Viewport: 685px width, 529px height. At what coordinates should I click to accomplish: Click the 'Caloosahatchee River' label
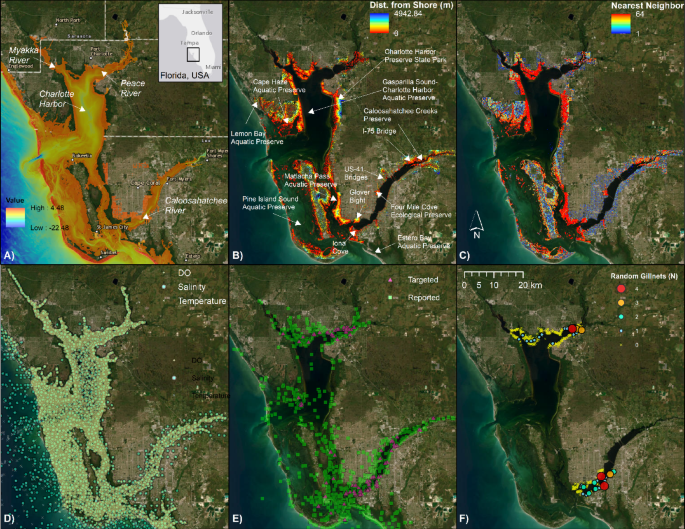pos(196,205)
